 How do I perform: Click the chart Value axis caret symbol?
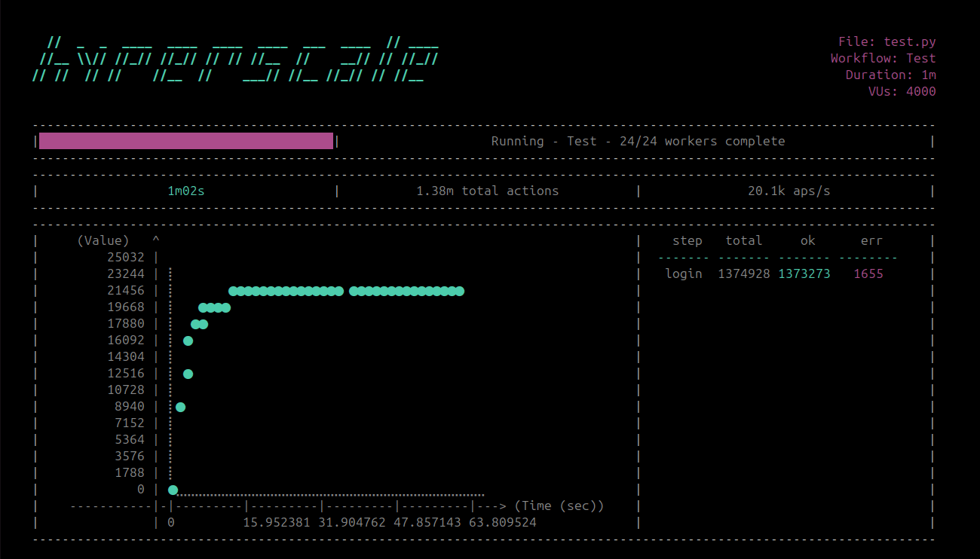tap(156, 240)
